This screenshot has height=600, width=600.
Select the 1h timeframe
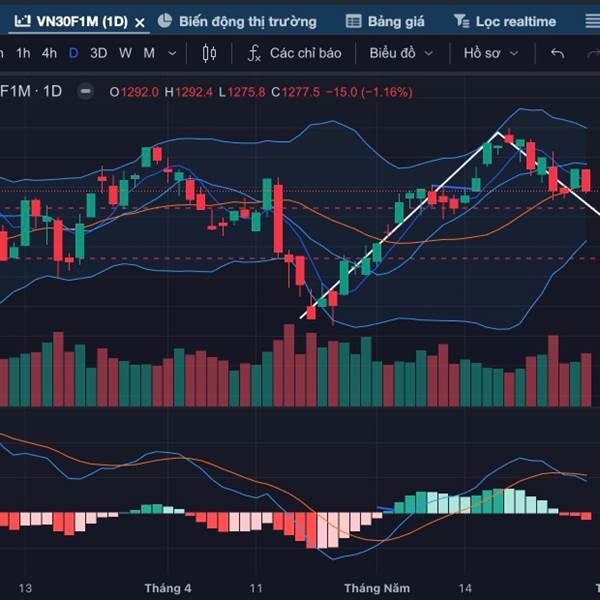tap(23, 53)
